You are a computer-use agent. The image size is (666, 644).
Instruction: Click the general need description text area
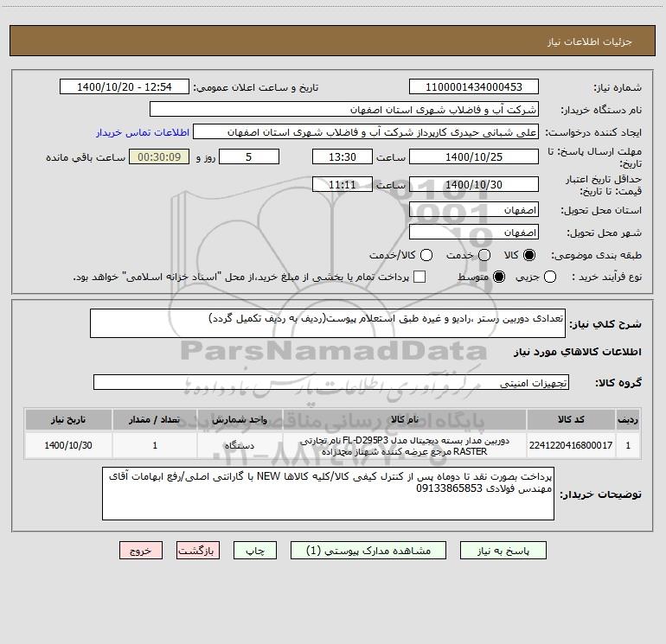click(328, 323)
